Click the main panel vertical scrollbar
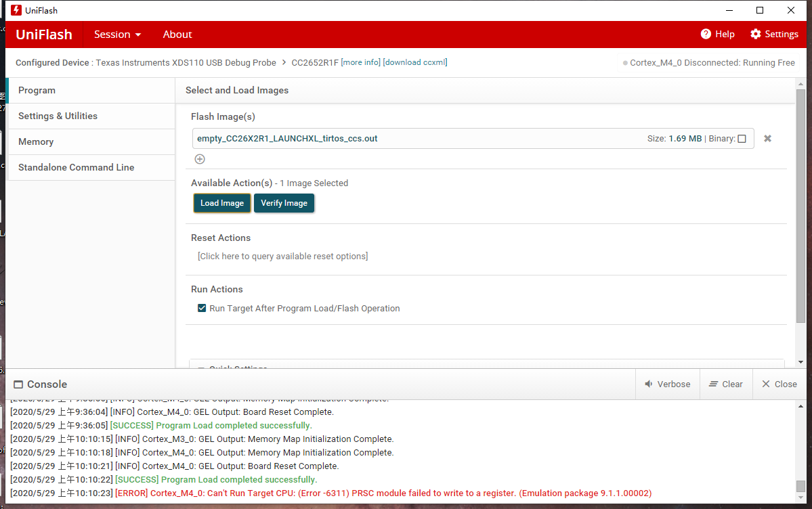812x509 pixels. click(x=800, y=207)
